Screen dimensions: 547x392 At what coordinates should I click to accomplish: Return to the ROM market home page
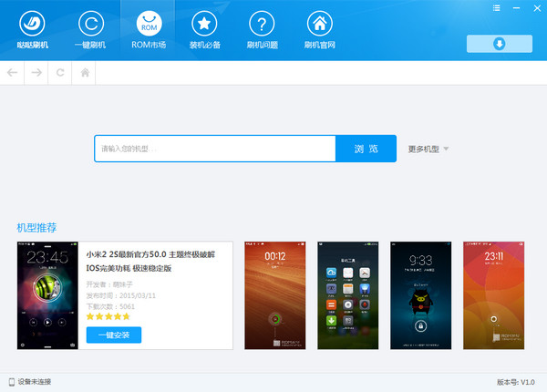point(85,73)
